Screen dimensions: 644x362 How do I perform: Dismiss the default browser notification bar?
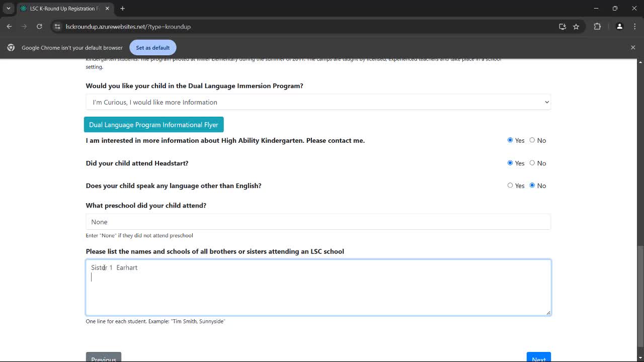pos(633,47)
